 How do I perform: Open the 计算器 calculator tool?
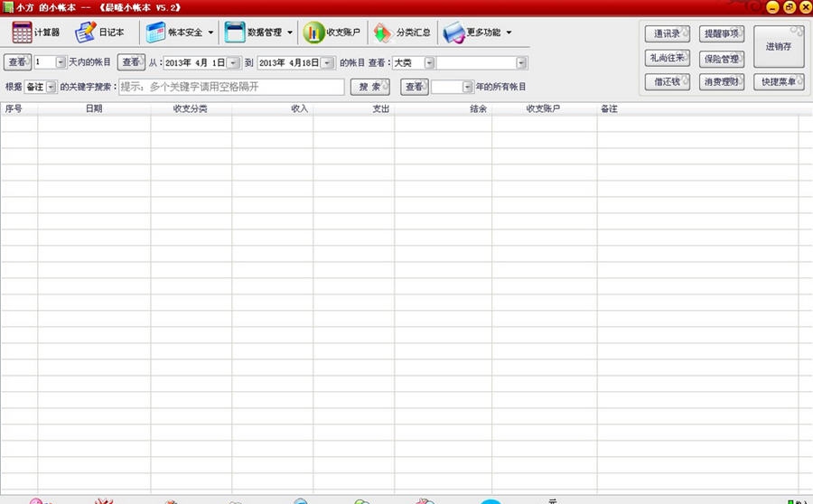point(36,33)
